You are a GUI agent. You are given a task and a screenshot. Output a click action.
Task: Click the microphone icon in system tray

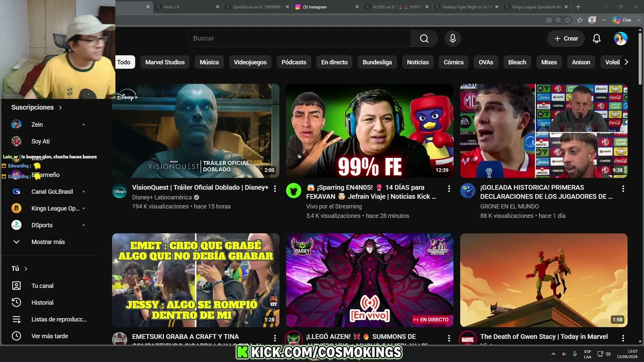[575, 354]
